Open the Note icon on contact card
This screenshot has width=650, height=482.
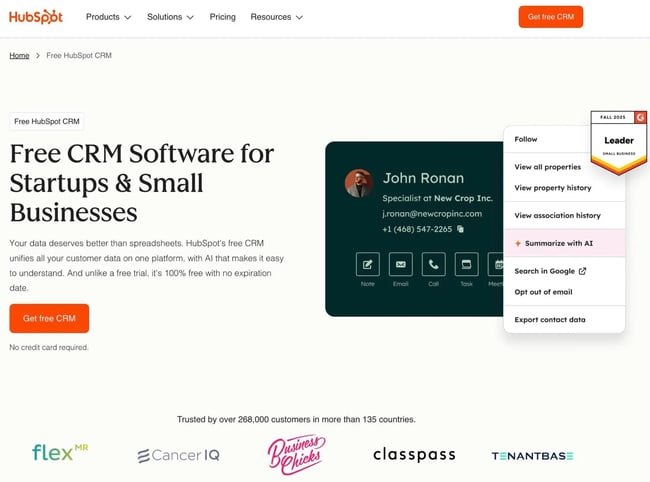pyautogui.click(x=367, y=264)
